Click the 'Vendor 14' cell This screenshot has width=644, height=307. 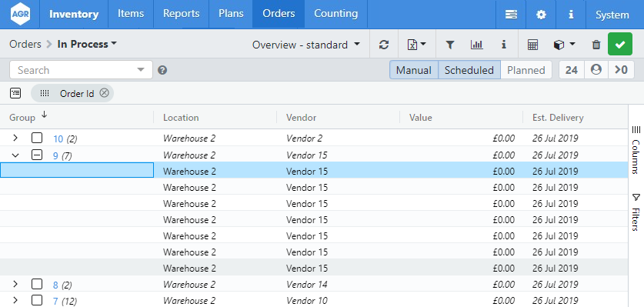[x=338, y=284]
